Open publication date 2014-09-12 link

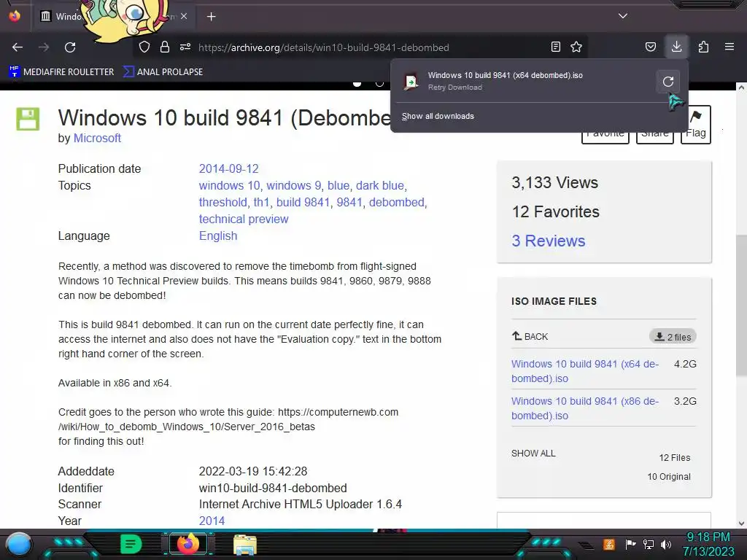click(x=228, y=168)
